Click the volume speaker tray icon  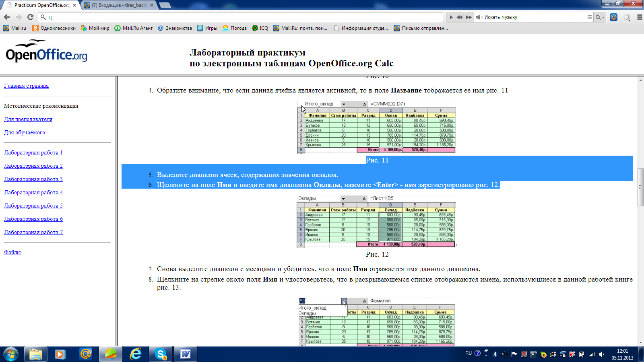pyautogui.click(x=601, y=354)
